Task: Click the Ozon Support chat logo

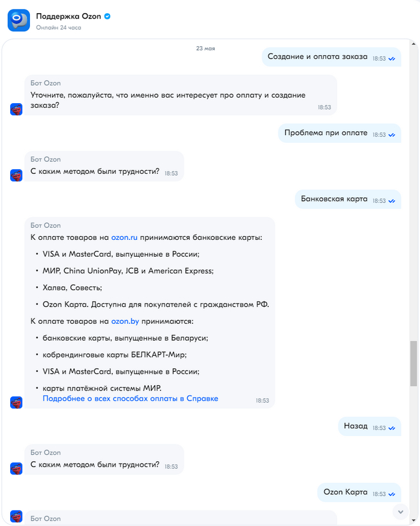Action: click(x=19, y=20)
